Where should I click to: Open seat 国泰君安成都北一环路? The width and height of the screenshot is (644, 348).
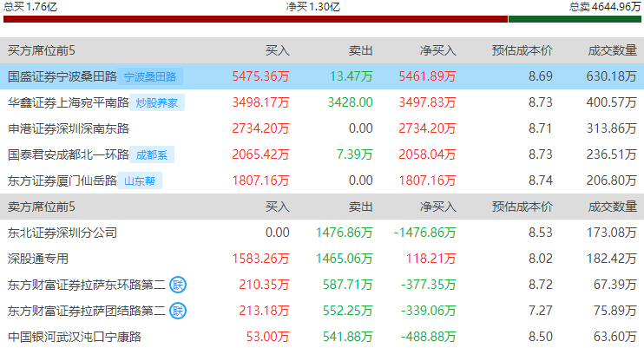(69, 154)
